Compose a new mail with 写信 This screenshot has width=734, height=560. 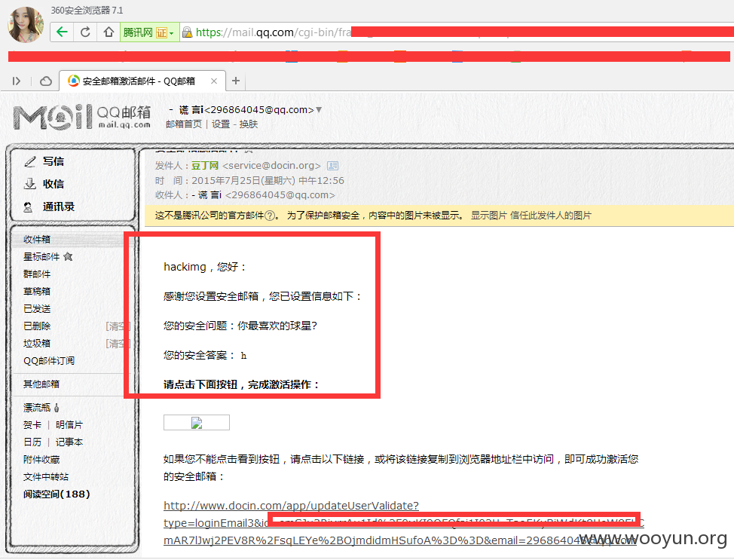tap(54, 161)
